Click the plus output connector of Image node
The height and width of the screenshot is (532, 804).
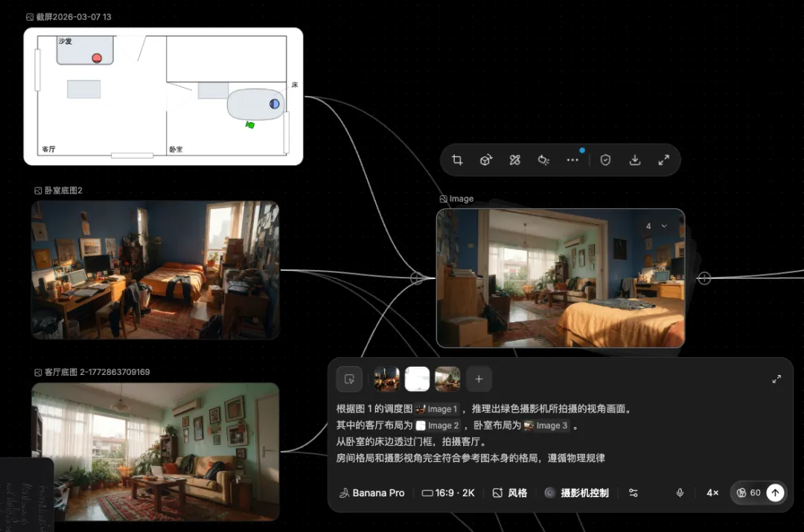click(x=704, y=278)
